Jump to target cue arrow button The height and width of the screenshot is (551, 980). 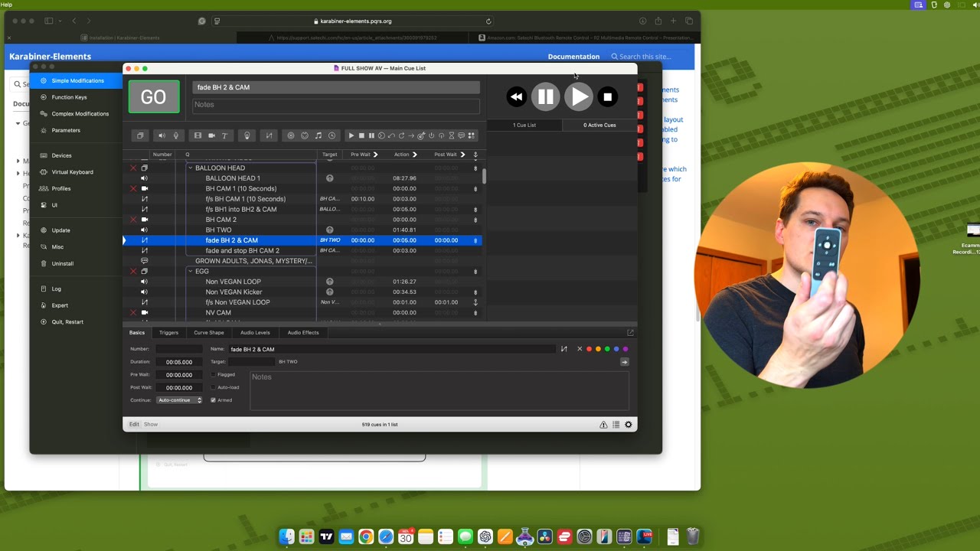point(625,362)
